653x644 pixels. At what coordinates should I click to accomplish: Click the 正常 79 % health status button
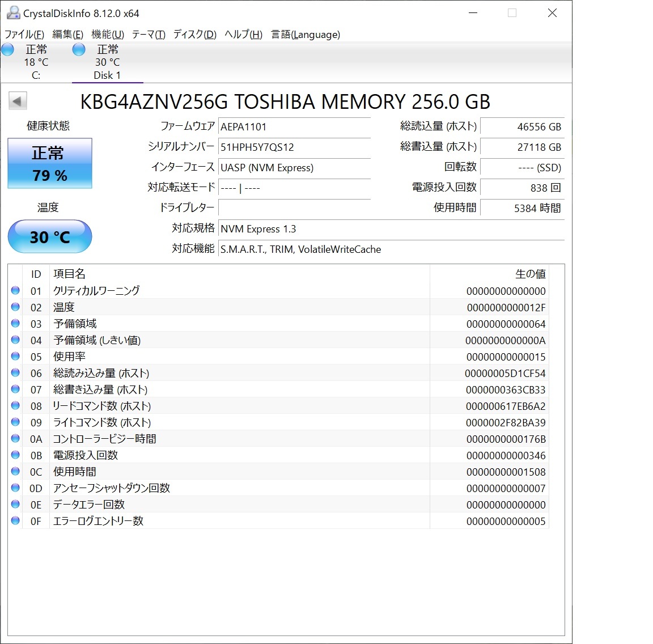50,163
